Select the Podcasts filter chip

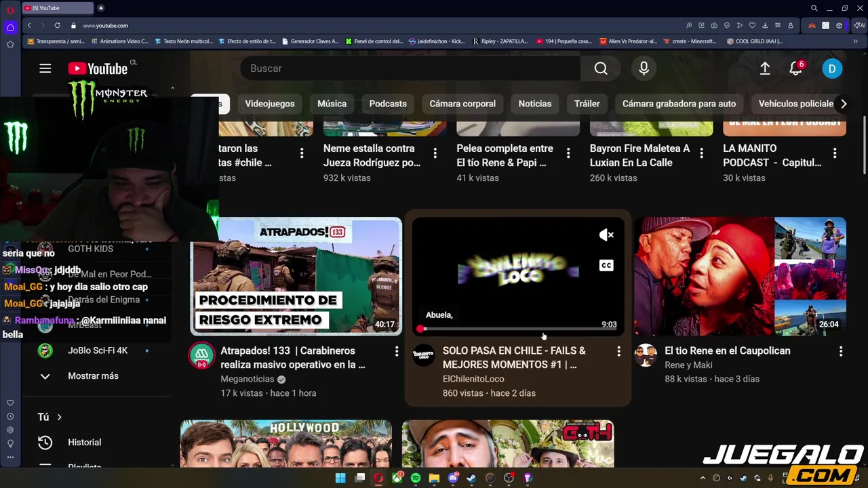click(388, 104)
